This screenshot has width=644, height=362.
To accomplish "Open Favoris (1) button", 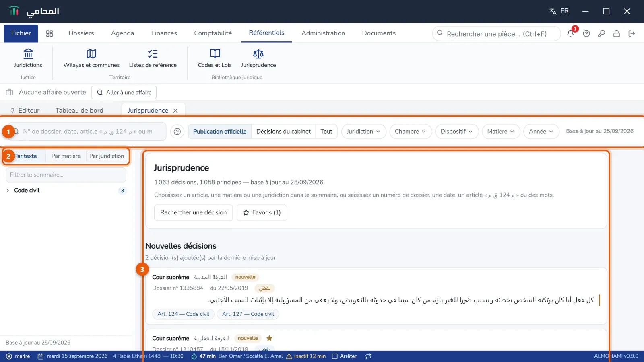I will tap(262, 213).
